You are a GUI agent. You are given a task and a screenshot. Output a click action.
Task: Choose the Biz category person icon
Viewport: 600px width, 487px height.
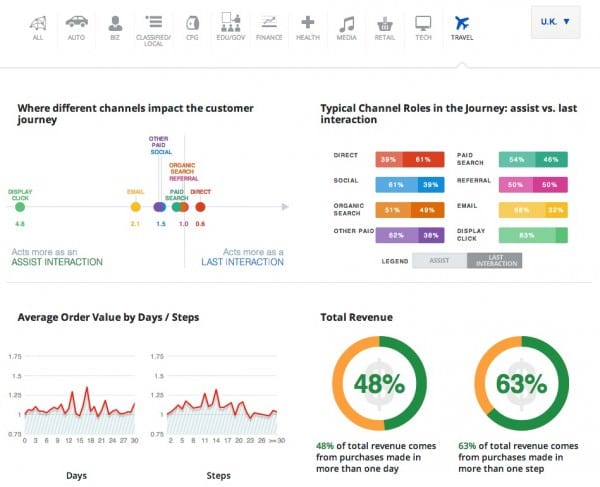(115, 22)
